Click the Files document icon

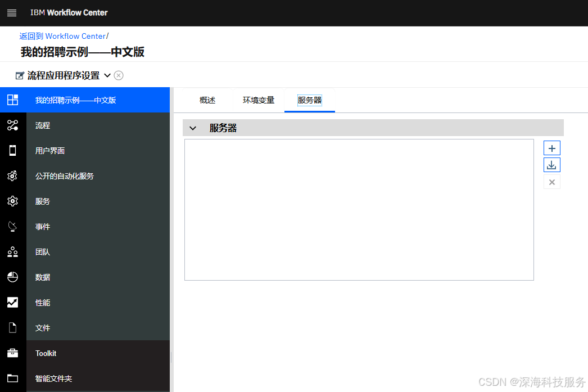13,327
